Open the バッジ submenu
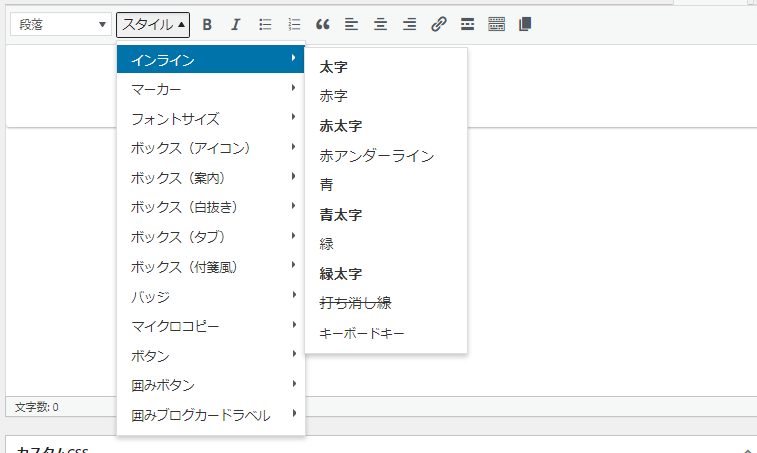 pyautogui.click(x=210, y=296)
